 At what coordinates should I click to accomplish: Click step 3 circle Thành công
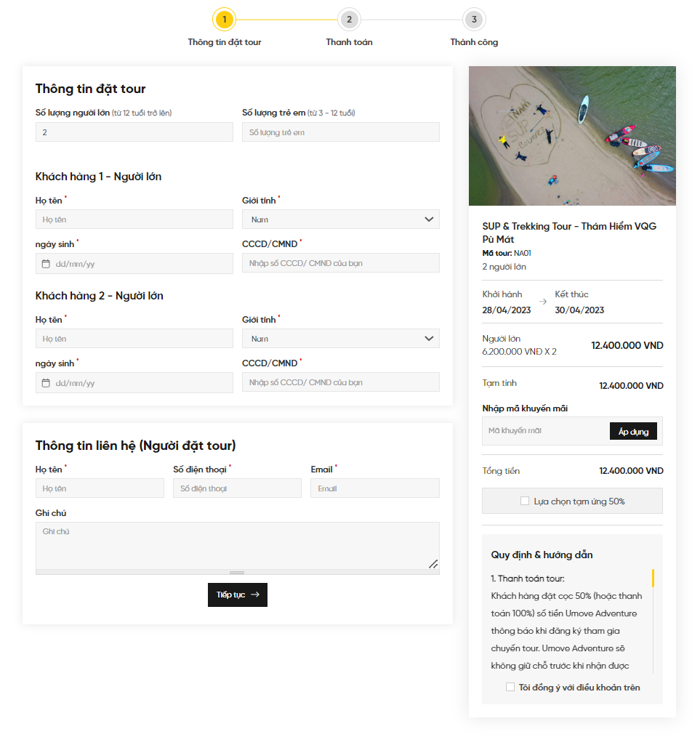(474, 20)
